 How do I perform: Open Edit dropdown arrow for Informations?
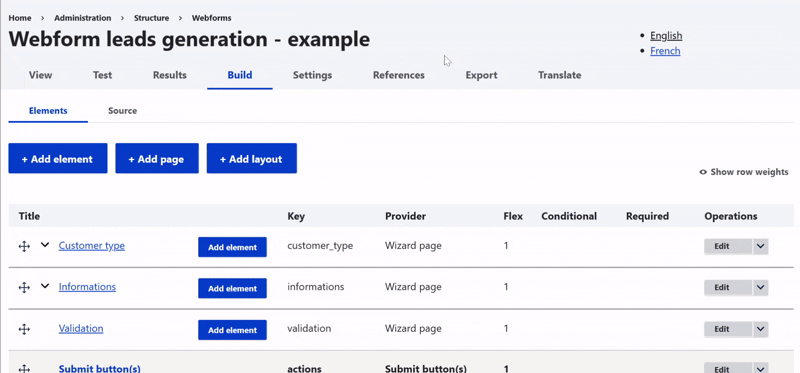pyautogui.click(x=760, y=288)
